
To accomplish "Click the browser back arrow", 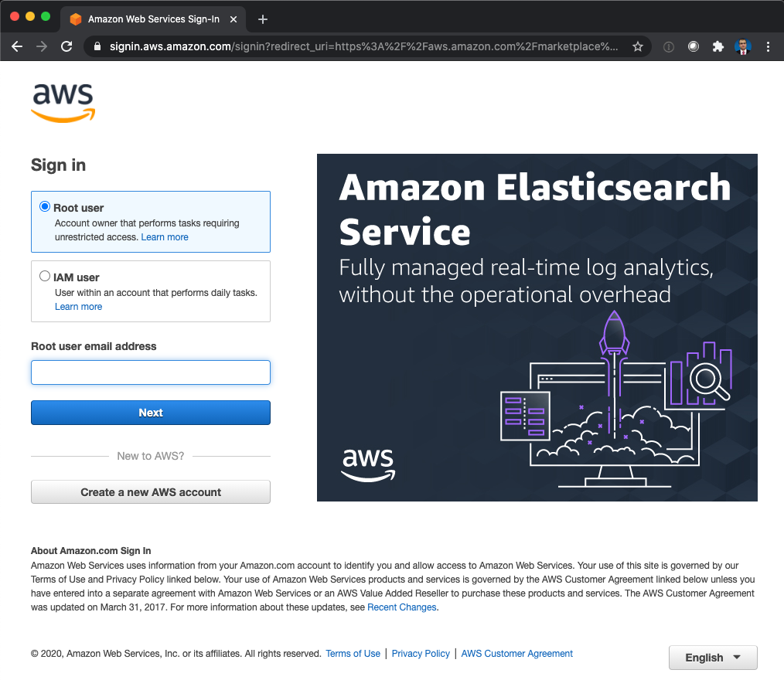I will point(17,46).
